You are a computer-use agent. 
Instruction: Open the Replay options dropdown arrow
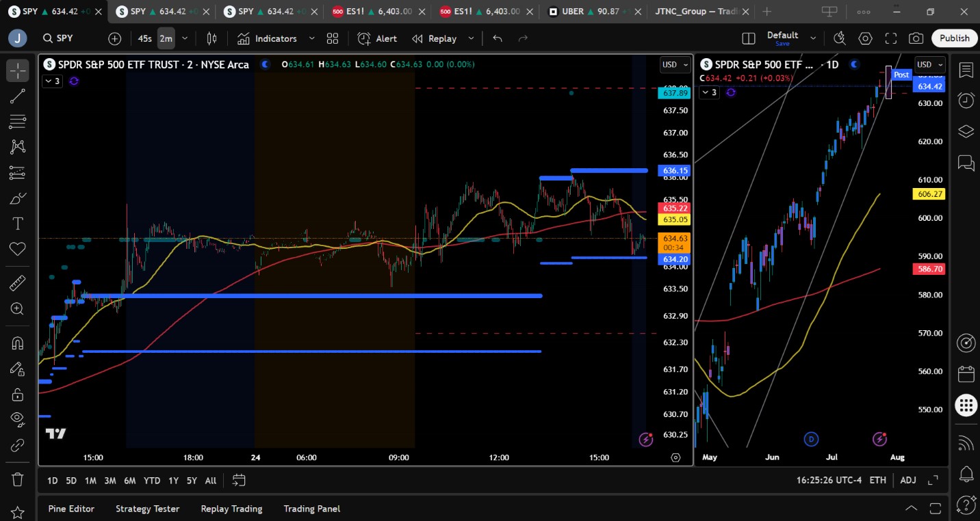[x=471, y=39]
